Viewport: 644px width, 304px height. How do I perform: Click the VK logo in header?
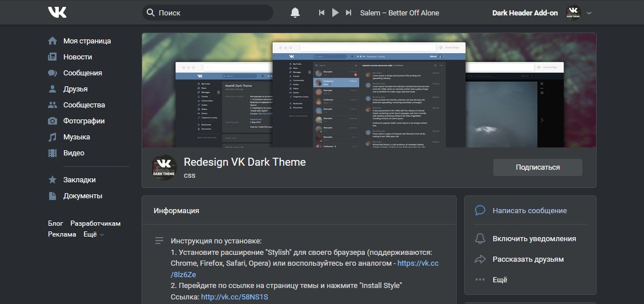(57, 13)
